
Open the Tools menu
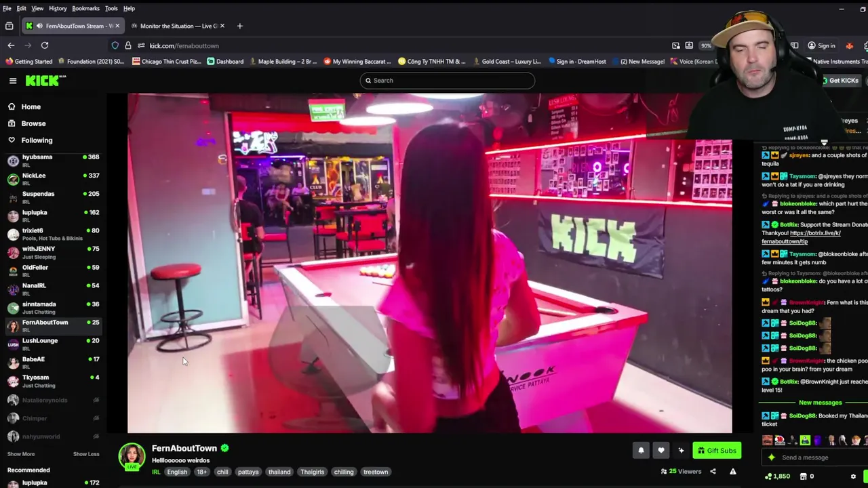[111, 8]
